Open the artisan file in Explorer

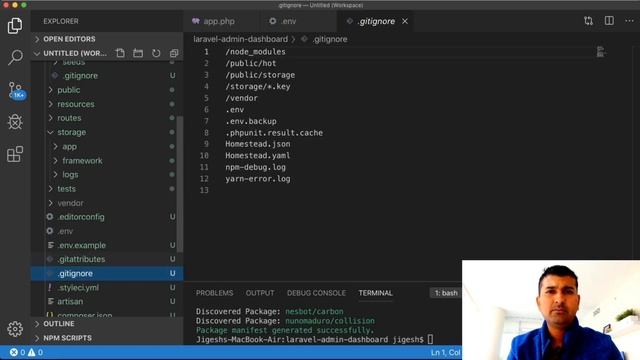tap(107, 302)
